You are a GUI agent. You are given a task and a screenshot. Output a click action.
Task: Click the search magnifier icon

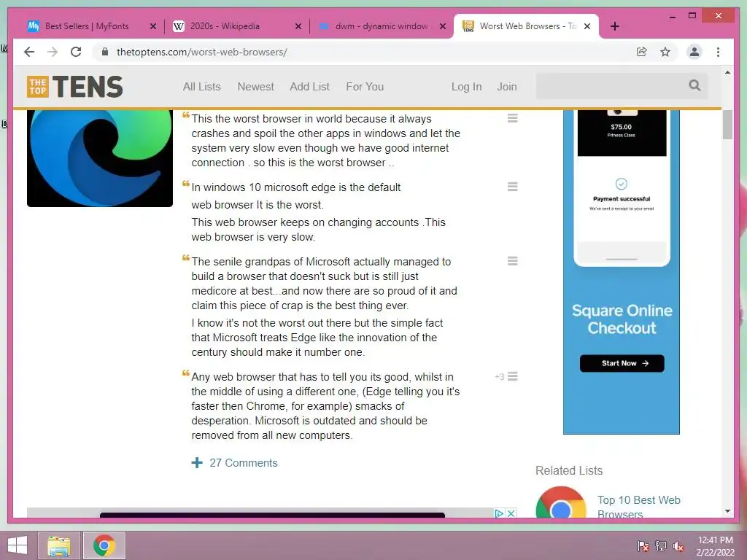click(x=694, y=85)
